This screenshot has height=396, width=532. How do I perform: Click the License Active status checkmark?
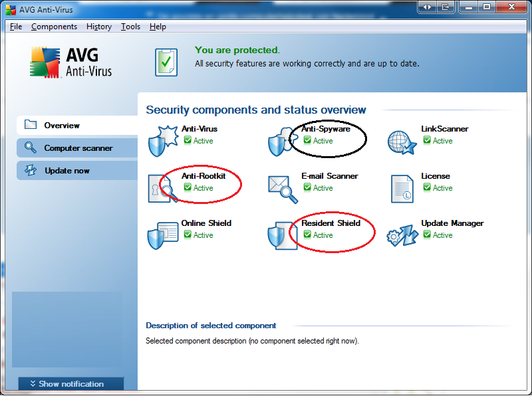[427, 187]
